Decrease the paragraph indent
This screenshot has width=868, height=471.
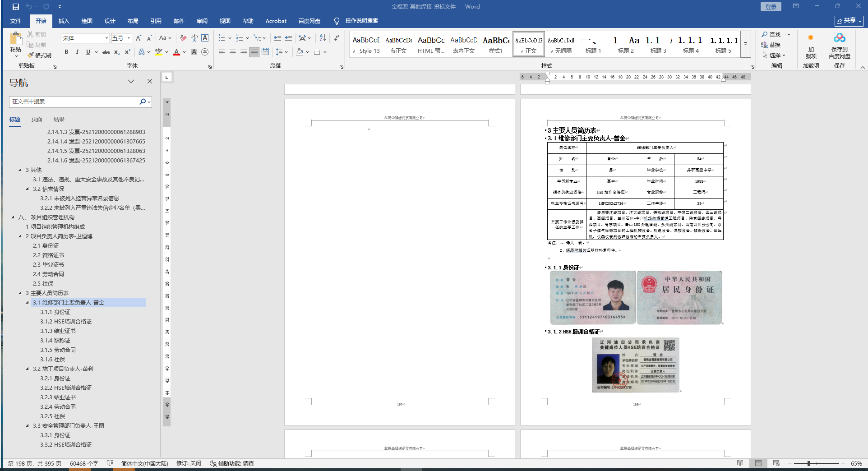point(277,38)
